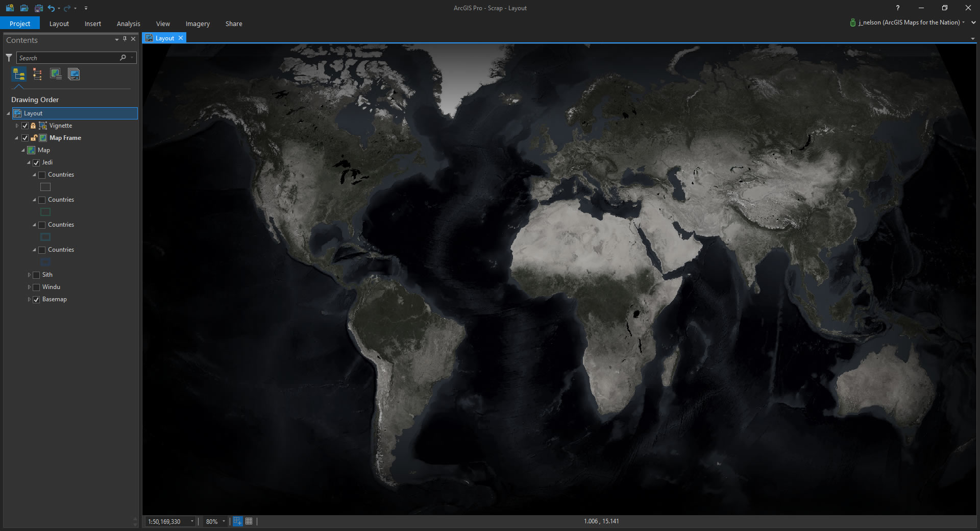Uncheck the Basemap layer visibility

click(36, 300)
